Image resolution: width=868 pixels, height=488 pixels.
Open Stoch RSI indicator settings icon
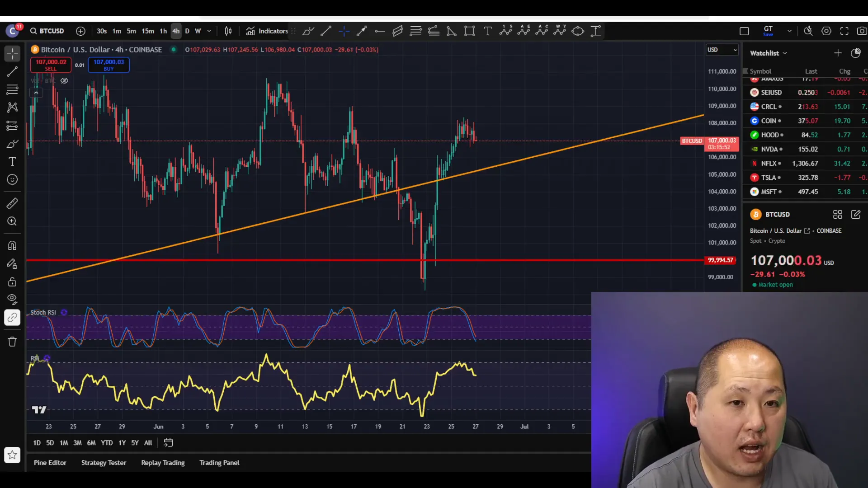pyautogui.click(x=64, y=313)
